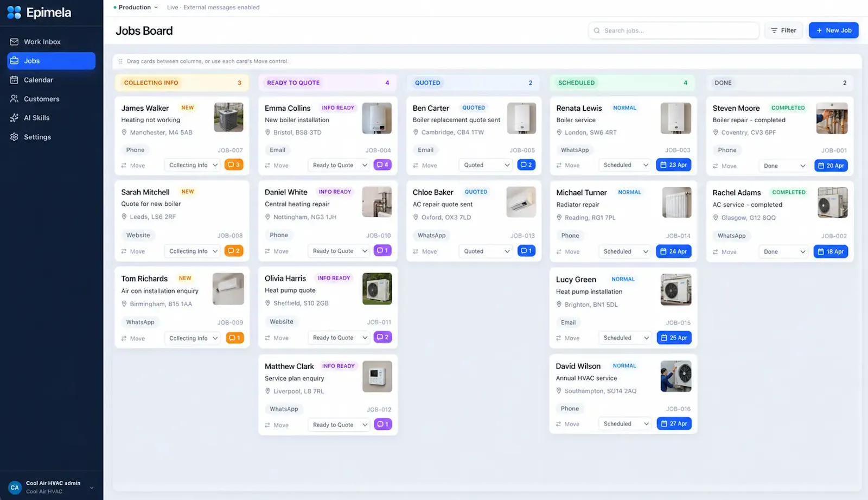Screen dimensions: 868x500
Task: Expand the Cool Air HVAC admin account menu
Action: coord(52,487)
